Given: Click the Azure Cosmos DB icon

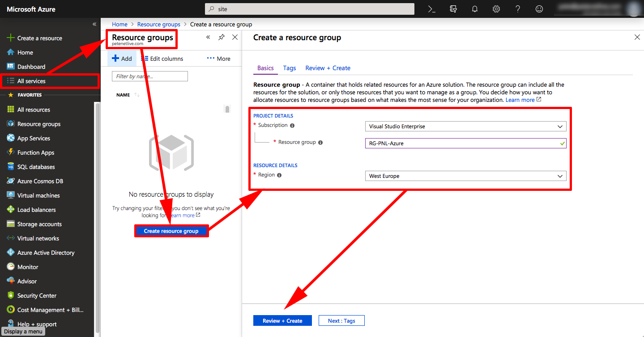Looking at the screenshot, I should pyautogui.click(x=11, y=181).
